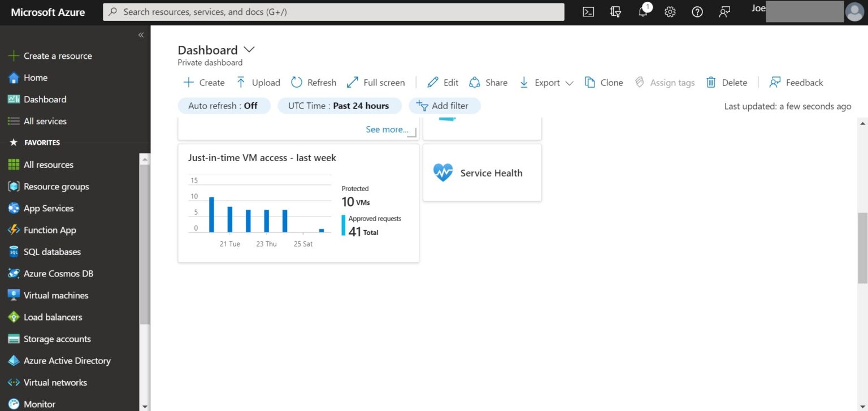The image size is (868, 411).
Task: Click the See more link
Action: [x=387, y=129]
